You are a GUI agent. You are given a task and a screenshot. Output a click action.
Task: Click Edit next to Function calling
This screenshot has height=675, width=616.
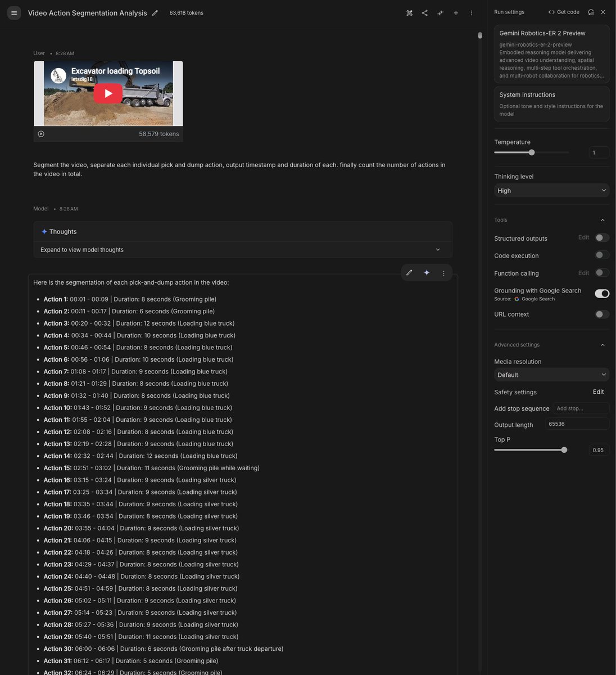(x=583, y=273)
